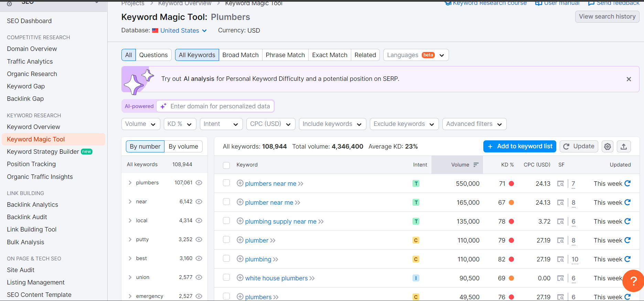Image resolution: width=644 pixels, height=301 pixels.
Task: Click Add to keyword list button
Action: click(x=520, y=147)
